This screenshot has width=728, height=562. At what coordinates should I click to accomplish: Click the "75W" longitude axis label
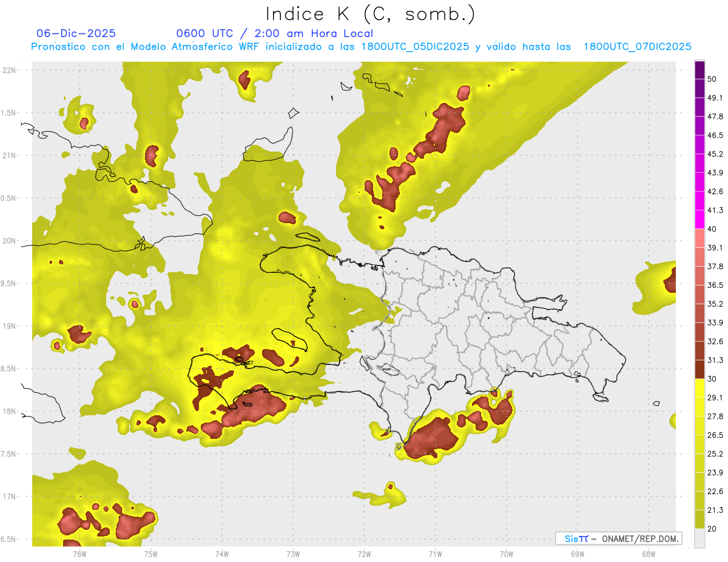point(150,554)
